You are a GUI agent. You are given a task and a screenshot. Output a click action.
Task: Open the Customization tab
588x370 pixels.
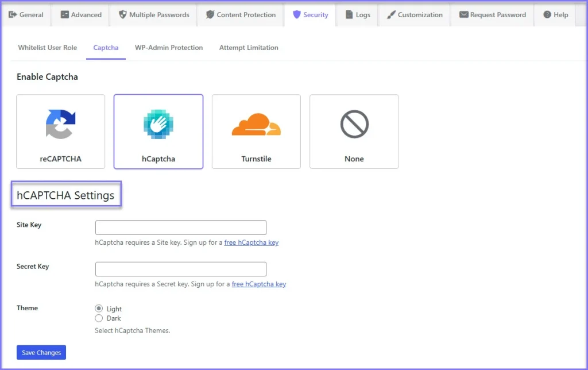(x=415, y=15)
